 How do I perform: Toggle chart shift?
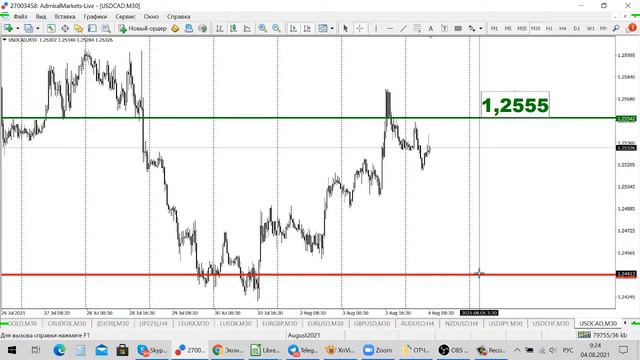pyautogui.click(x=307, y=28)
